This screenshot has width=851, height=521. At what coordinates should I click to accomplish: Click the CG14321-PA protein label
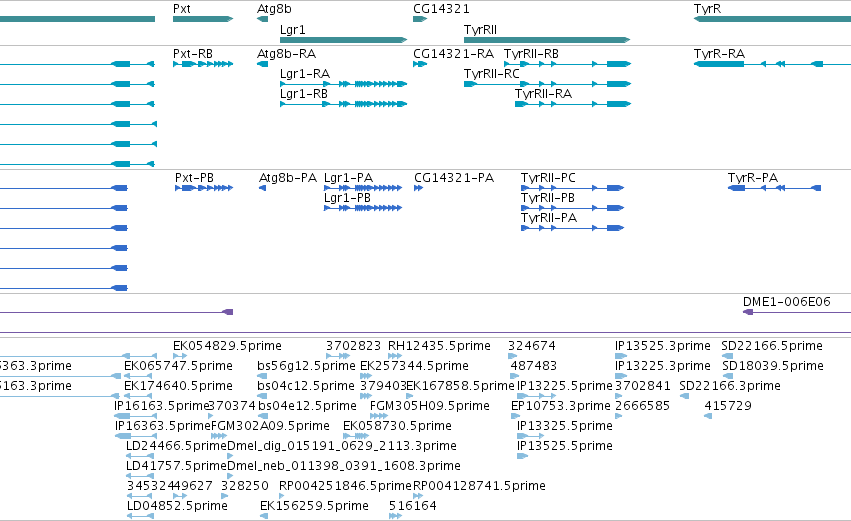(454, 178)
